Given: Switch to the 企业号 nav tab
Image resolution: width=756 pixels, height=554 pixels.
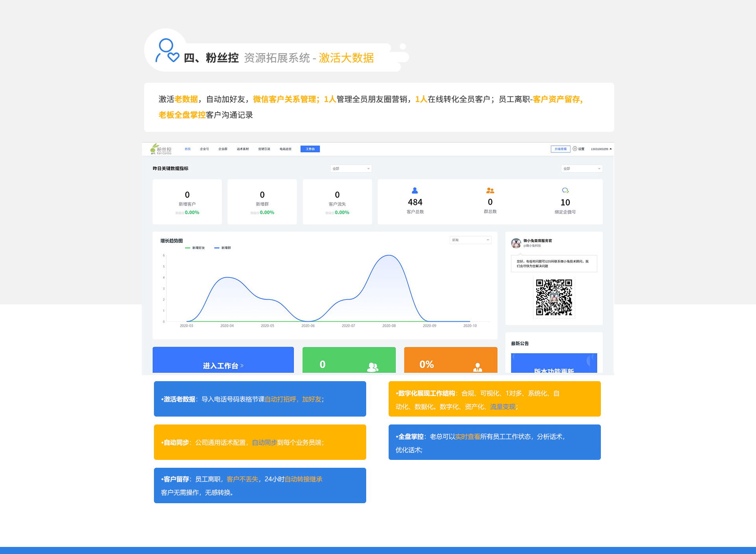Looking at the screenshot, I should (204, 149).
